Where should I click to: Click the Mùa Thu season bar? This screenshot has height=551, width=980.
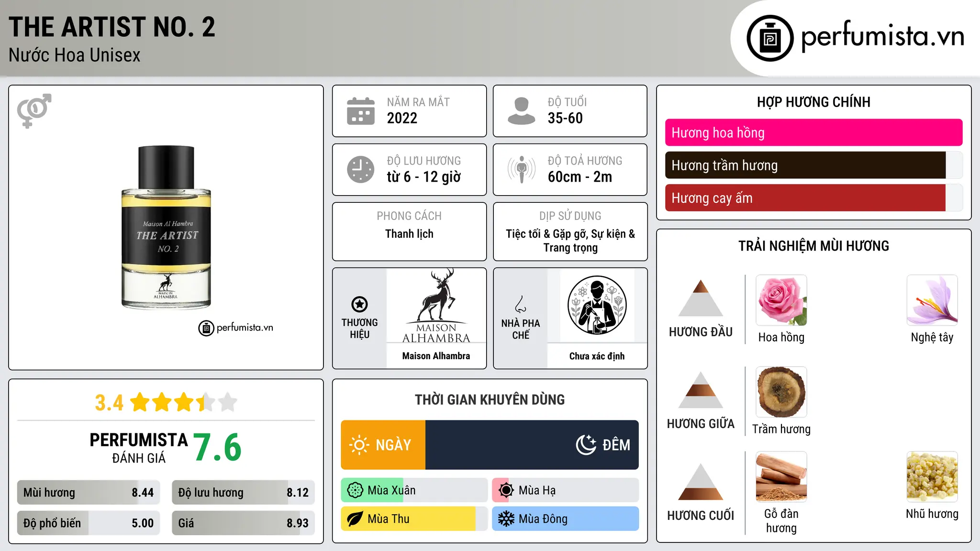(414, 519)
